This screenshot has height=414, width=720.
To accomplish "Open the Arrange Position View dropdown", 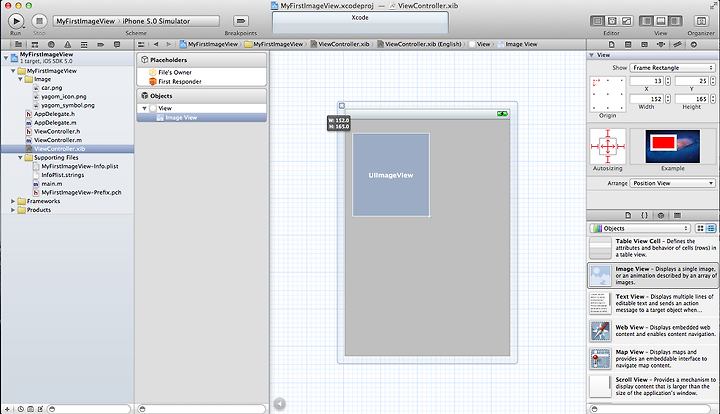I will [672, 183].
